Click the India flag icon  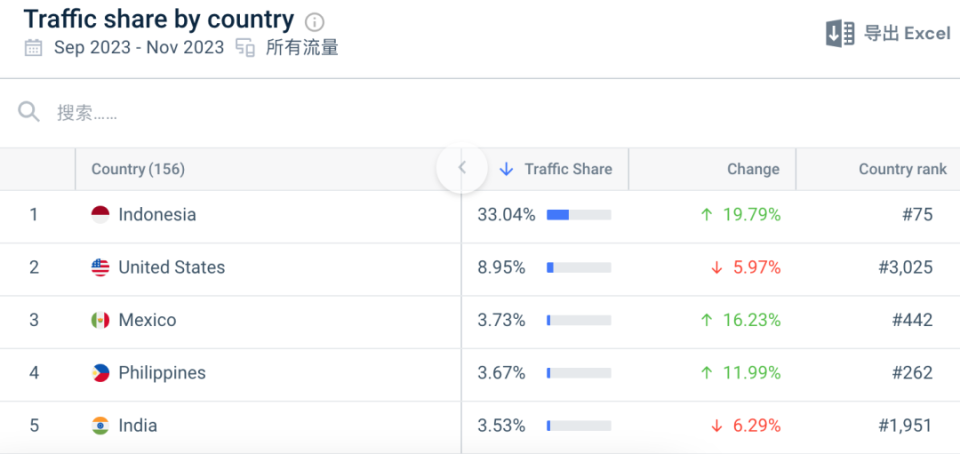[x=100, y=425]
